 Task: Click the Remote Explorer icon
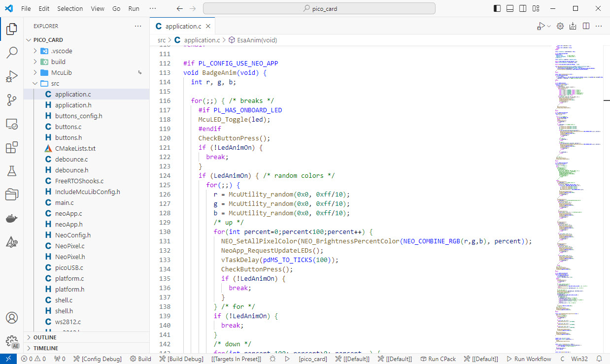pos(12,124)
